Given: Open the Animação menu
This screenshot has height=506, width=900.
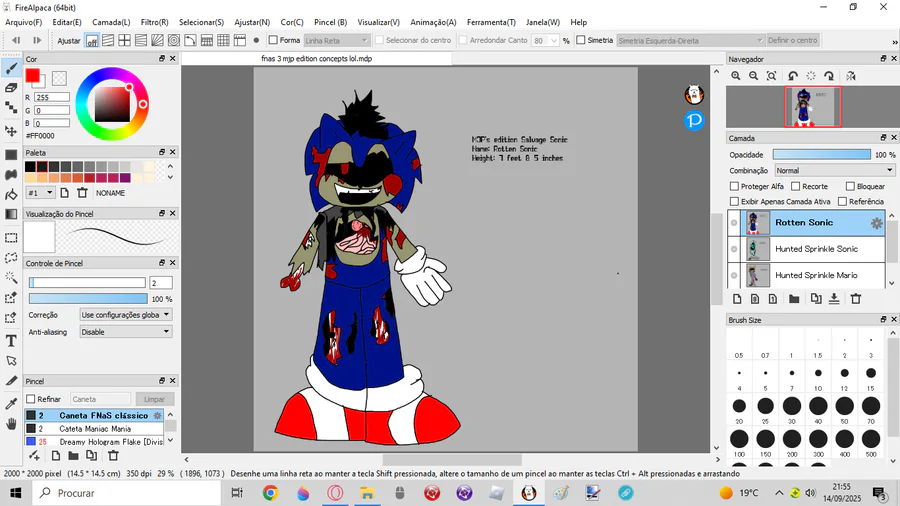Looking at the screenshot, I should [x=433, y=22].
